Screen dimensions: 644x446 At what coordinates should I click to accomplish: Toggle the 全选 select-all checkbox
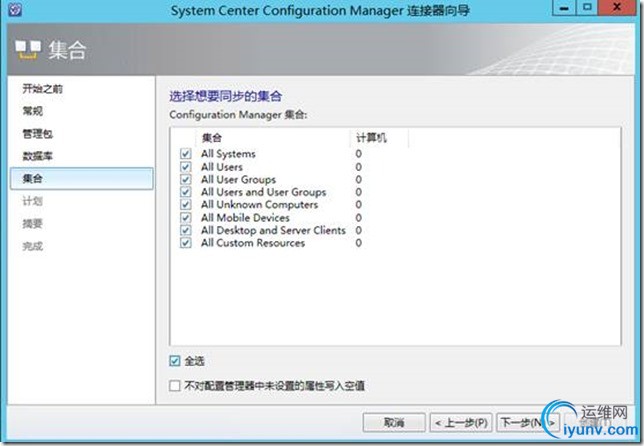[x=175, y=361]
